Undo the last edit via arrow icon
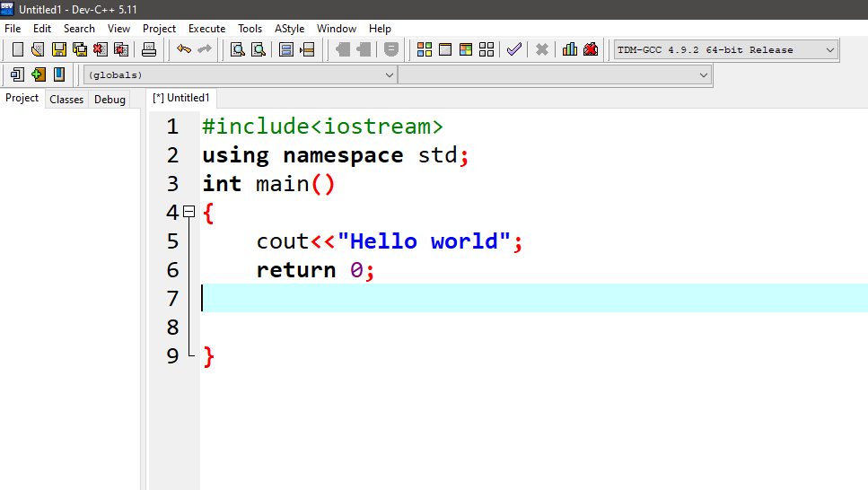The image size is (868, 490). click(184, 50)
